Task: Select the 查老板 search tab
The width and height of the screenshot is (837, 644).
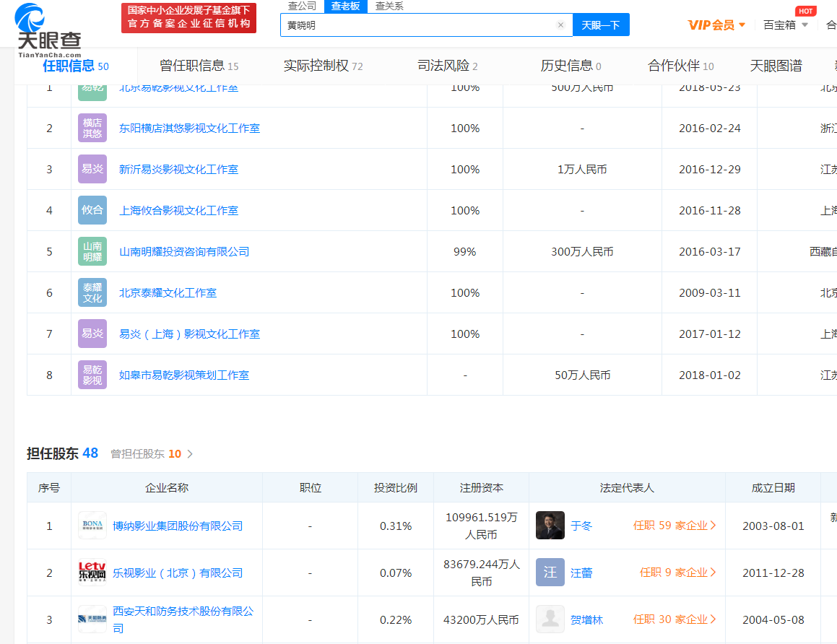Action: tap(345, 6)
